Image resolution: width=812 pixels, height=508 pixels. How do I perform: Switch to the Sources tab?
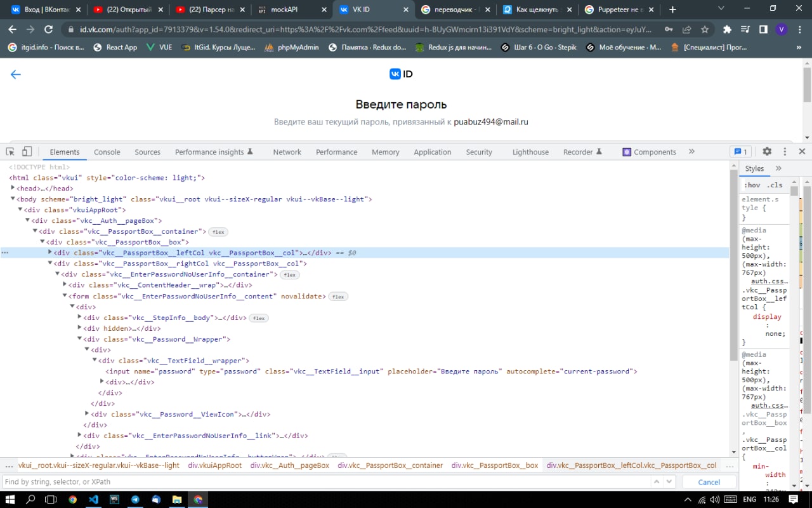tap(147, 152)
